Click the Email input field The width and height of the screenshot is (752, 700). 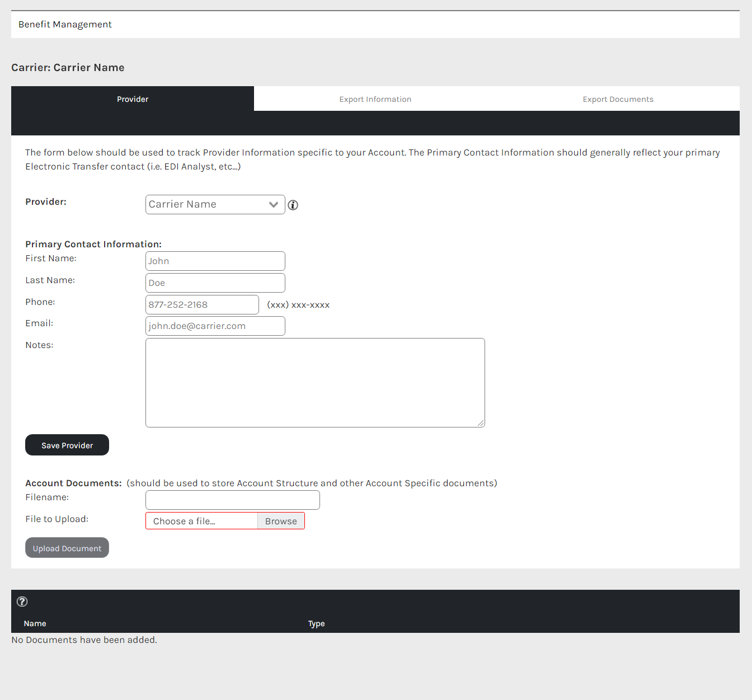click(215, 326)
